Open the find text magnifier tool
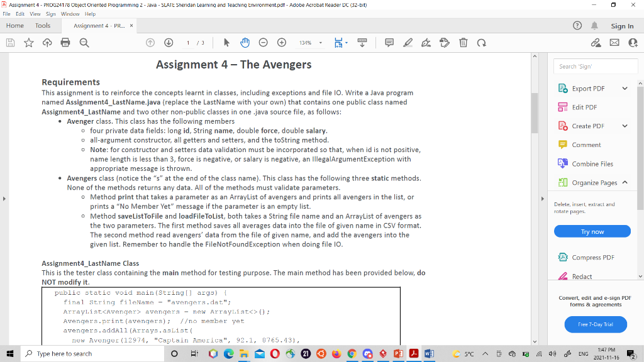644x362 pixels. click(84, 43)
